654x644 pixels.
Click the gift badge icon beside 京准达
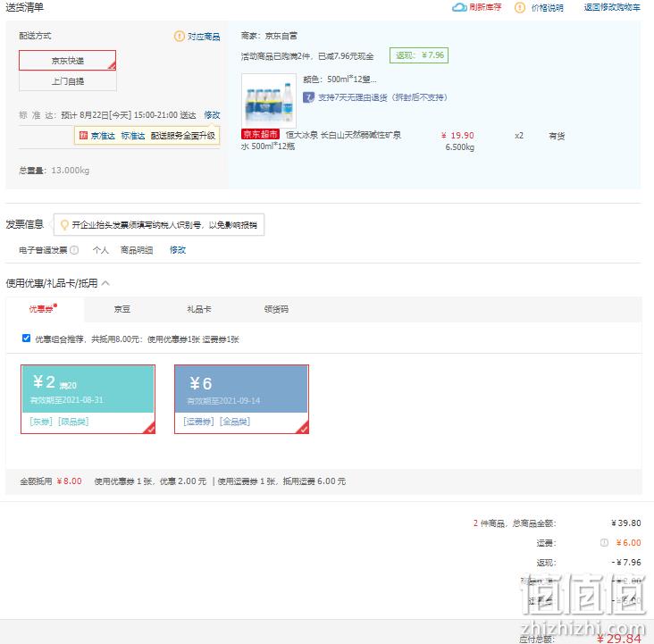click(83, 135)
